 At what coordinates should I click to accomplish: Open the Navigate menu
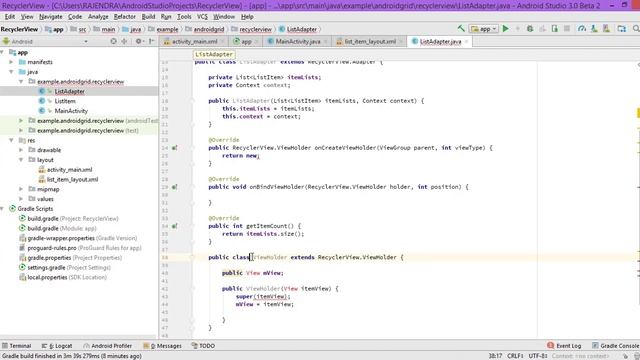tap(51, 17)
